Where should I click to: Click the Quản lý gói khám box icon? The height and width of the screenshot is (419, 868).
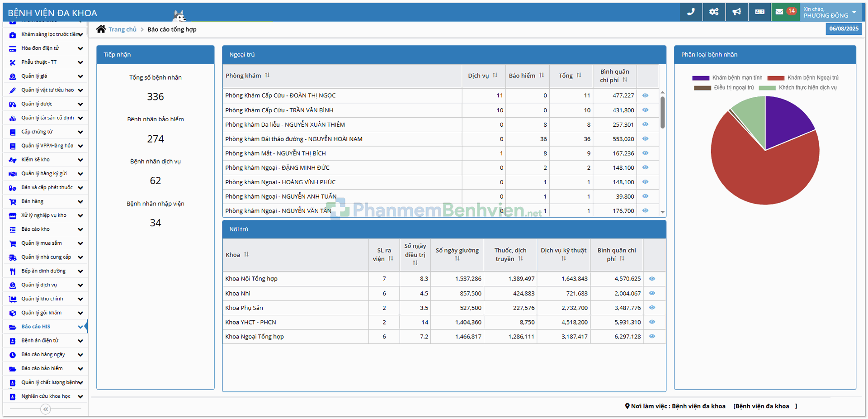[13, 313]
